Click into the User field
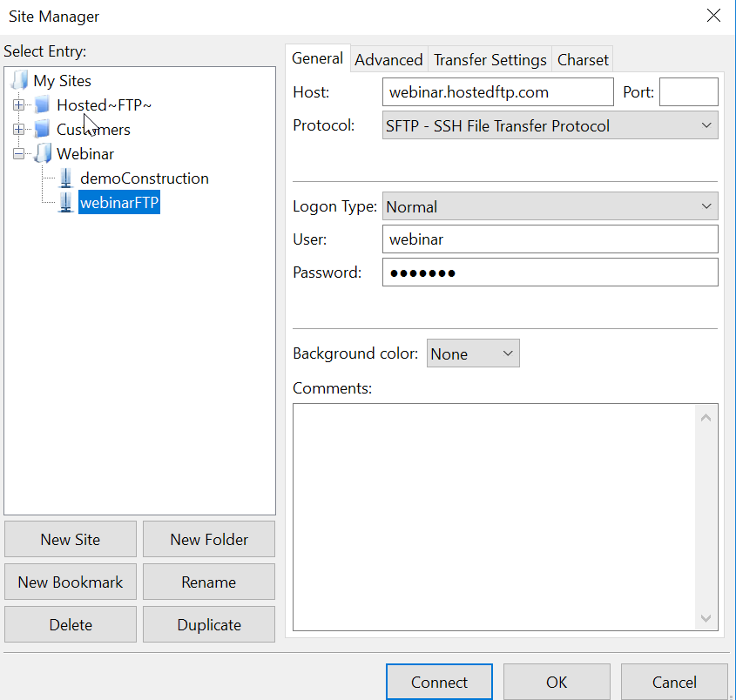The image size is (736, 700). (550, 239)
